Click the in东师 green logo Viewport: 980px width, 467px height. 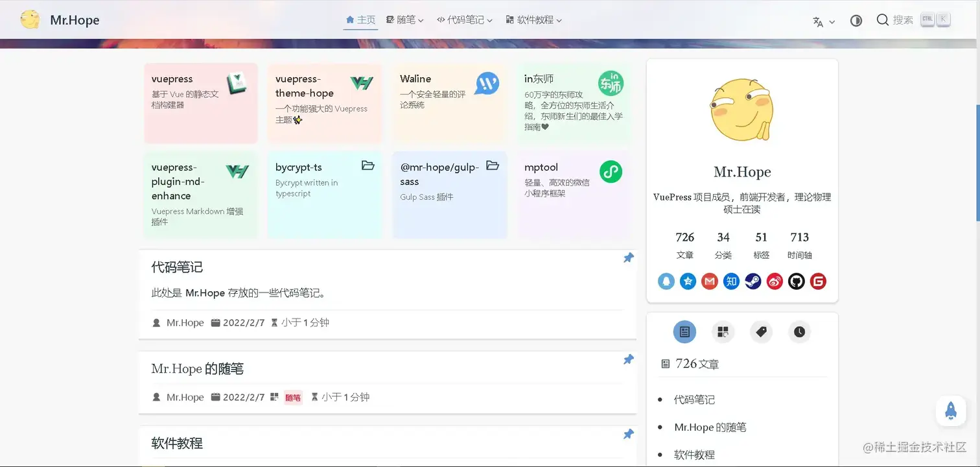pyautogui.click(x=611, y=84)
